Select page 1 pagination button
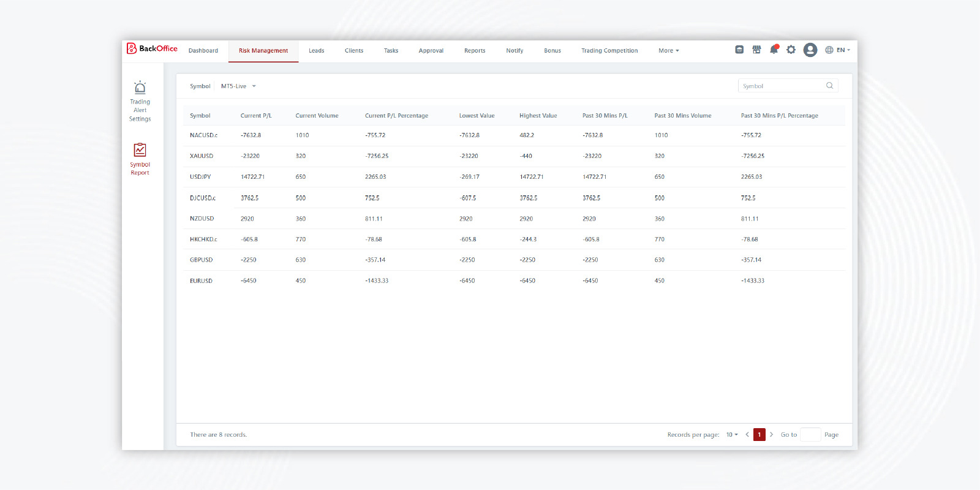The width and height of the screenshot is (980, 490). coord(759,435)
